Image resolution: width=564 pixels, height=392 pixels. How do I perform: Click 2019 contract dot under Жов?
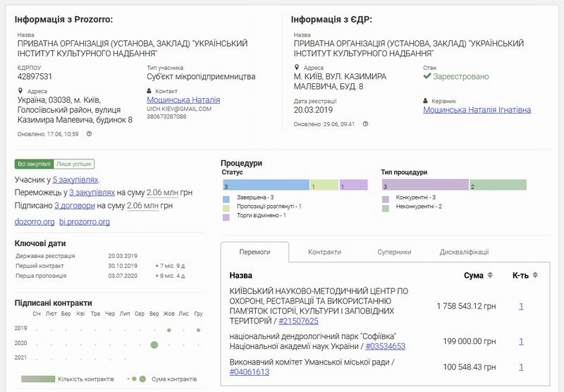pos(169,330)
